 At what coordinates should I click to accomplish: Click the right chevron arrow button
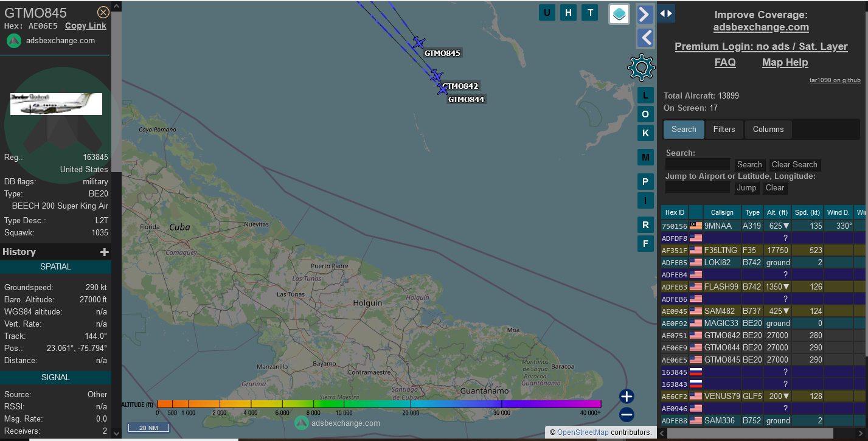[x=645, y=14]
